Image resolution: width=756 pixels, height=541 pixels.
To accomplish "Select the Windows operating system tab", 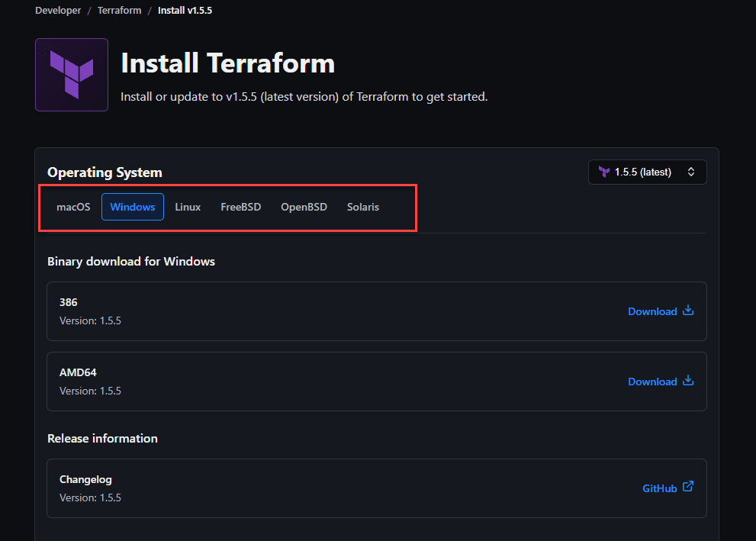I will pos(133,207).
